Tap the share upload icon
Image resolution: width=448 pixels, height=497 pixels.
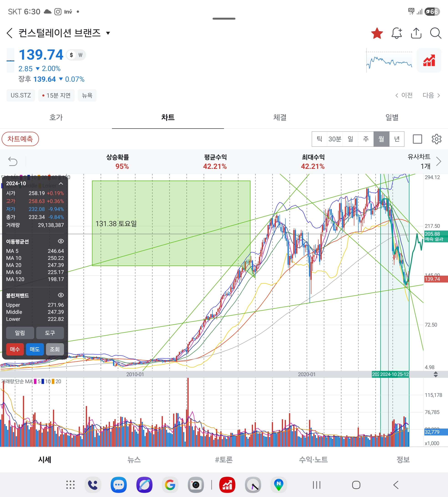click(x=416, y=33)
